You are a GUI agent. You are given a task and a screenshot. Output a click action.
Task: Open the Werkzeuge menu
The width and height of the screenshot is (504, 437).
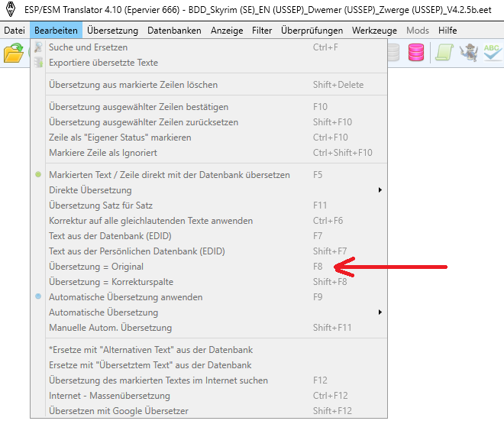click(376, 31)
